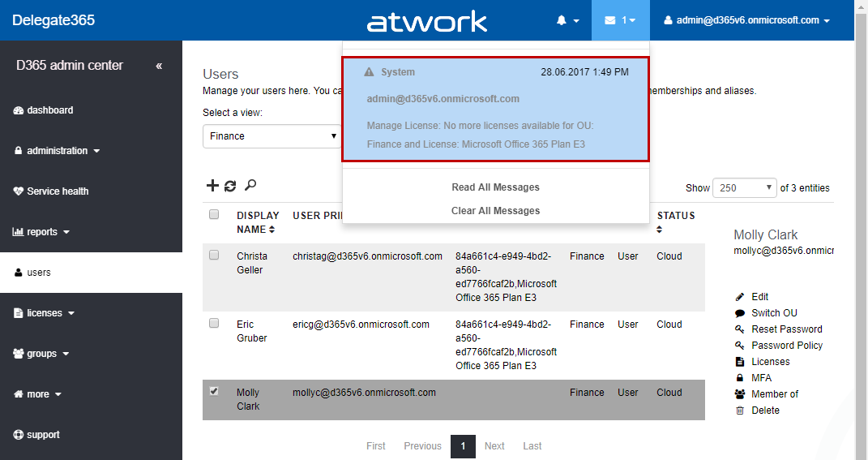The width and height of the screenshot is (868, 460).
Task: Check the box for Eric Gruber
Action: 214,323
